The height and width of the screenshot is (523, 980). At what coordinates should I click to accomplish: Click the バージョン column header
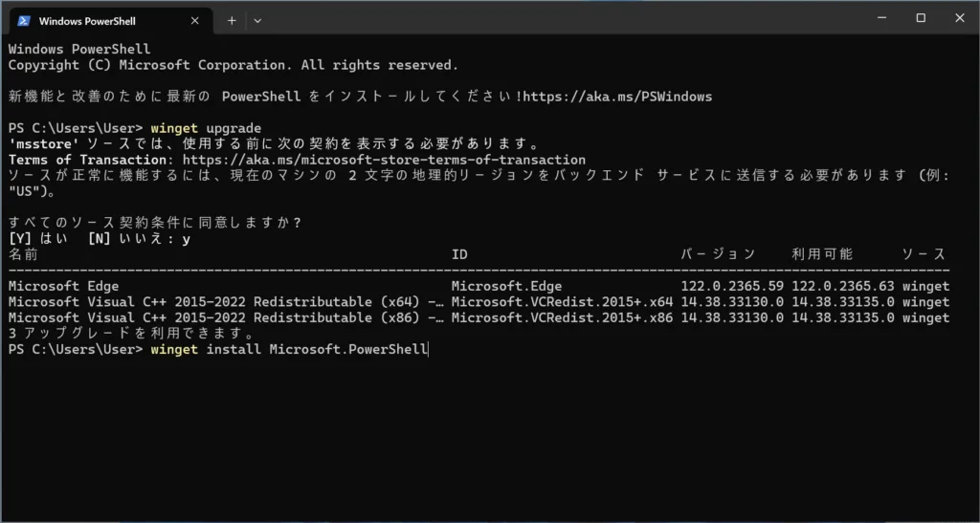718,254
